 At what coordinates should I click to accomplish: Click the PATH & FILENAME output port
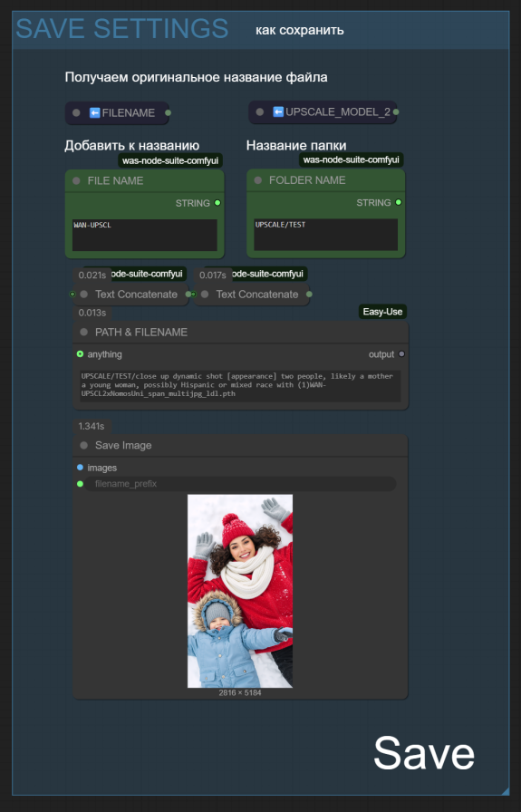pos(401,354)
